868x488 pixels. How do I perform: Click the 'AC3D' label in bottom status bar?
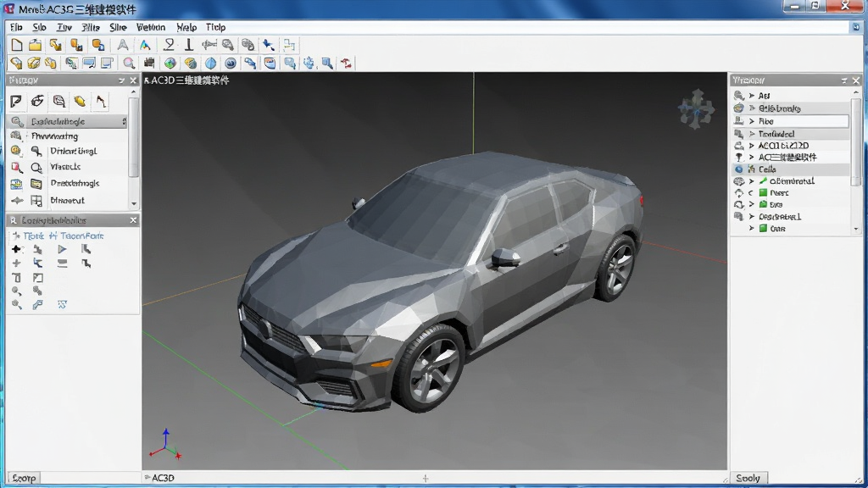[163, 478]
